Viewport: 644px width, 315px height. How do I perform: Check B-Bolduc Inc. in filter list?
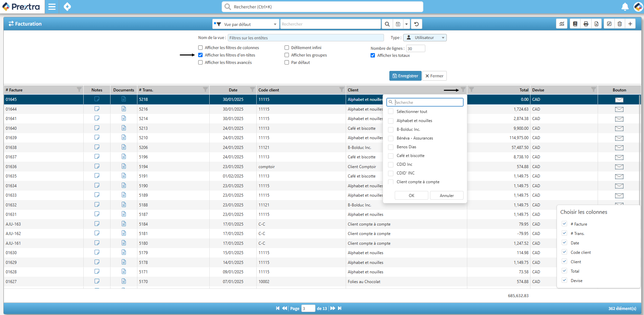[x=391, y=129]
